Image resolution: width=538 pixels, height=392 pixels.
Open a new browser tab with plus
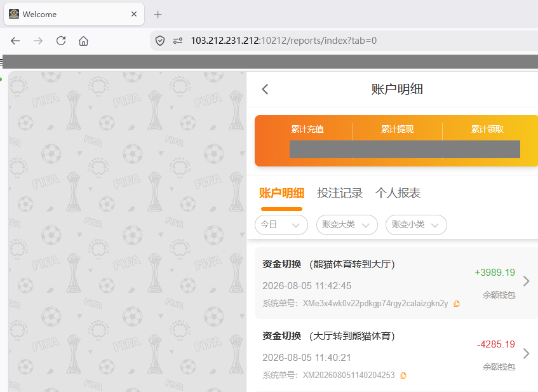tap(158, 15)
